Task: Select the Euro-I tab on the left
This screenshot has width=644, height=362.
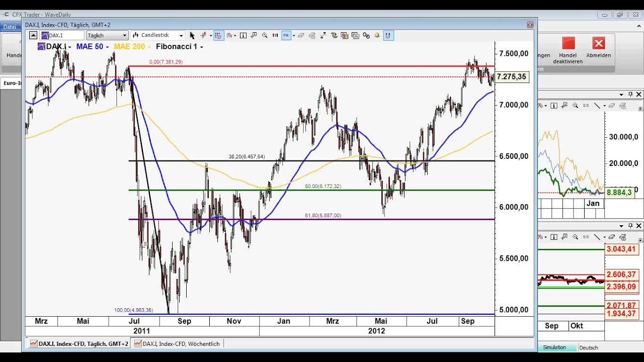Action: (x=13, y=83)
